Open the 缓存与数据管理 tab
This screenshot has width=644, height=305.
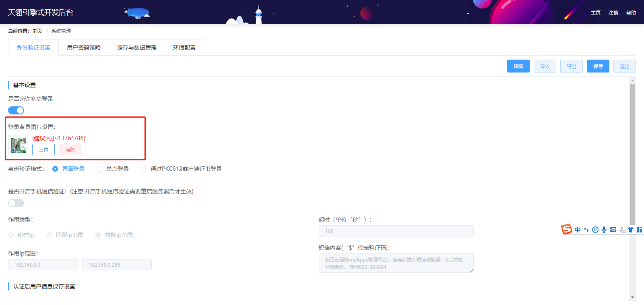(137, 48)
